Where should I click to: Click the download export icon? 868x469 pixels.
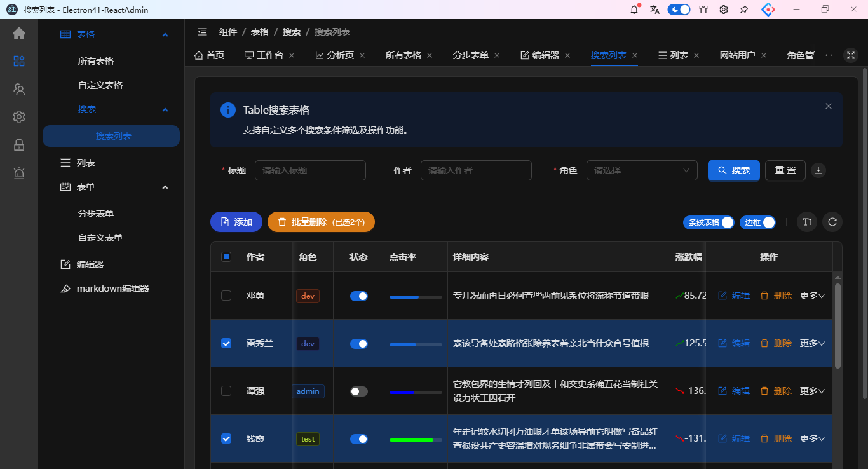pos(818,170)
